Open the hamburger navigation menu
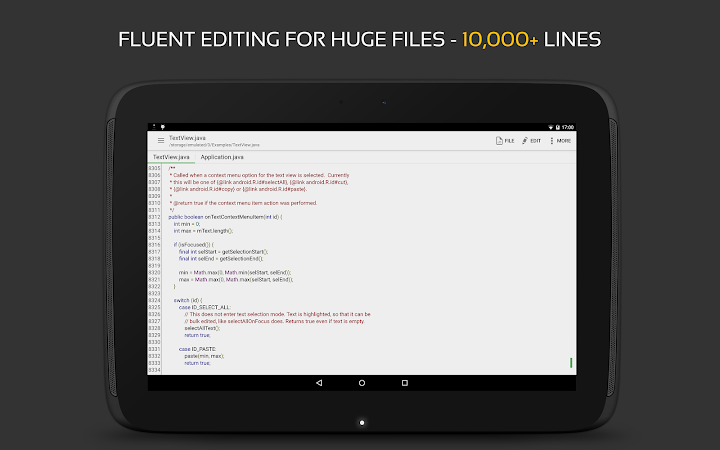720x450 pixels. (161, 141)
